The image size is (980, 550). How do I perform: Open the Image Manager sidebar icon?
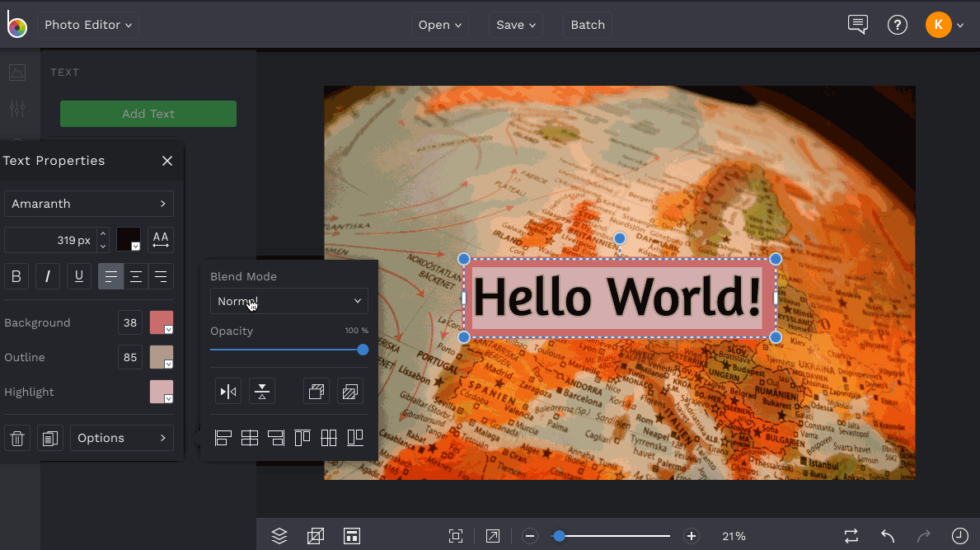coord(17,73)
